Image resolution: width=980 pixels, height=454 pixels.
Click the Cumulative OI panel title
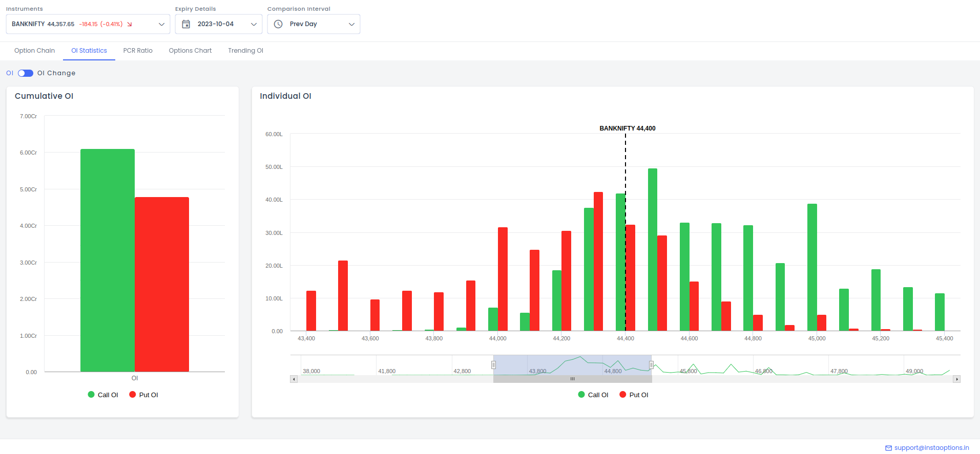coord(44,96)
